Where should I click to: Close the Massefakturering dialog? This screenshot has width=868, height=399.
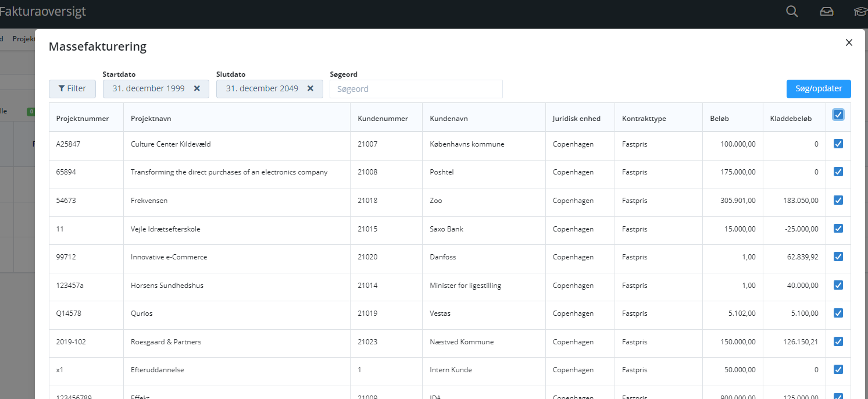[849, 42]
